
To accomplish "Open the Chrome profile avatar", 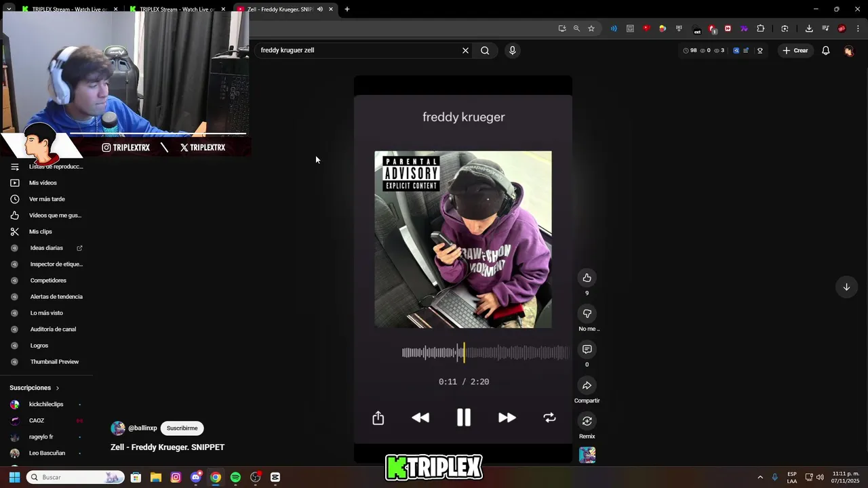I will coord(842,28).
